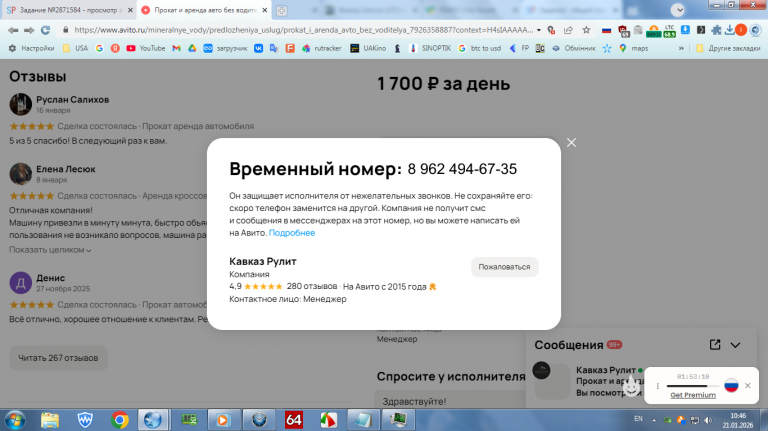Screen dimensions: 768x431
Task: Open the 'Кавказ Рулит' company name in popup
Action: click(x=263, y=261)
